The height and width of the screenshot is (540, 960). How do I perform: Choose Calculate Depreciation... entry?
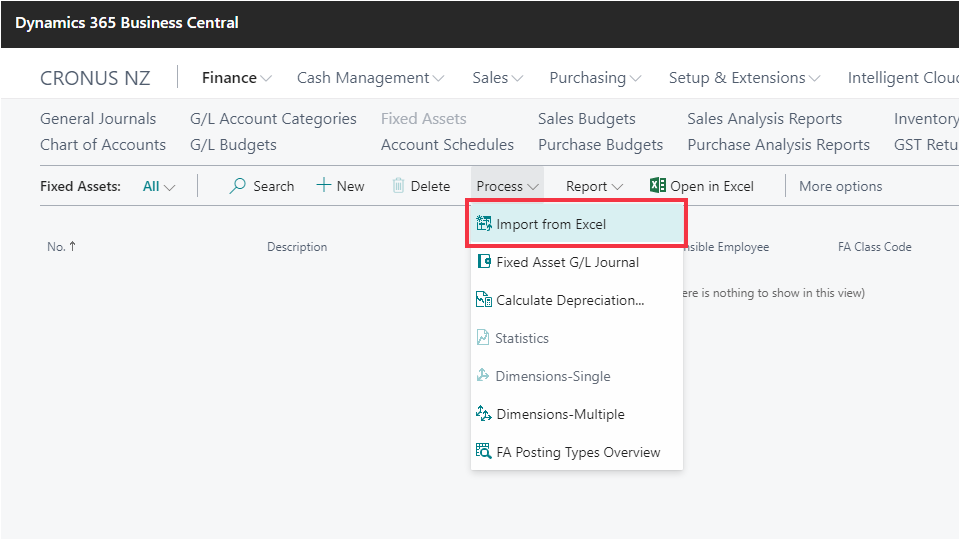[577, 300]
